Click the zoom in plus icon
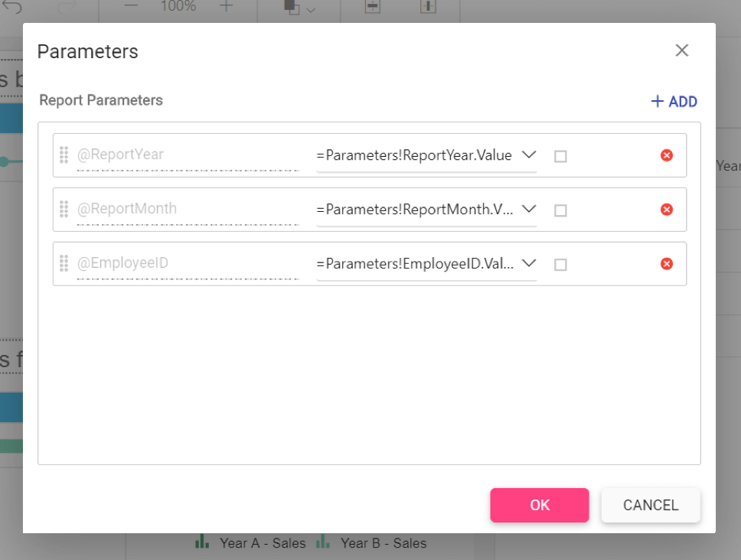Screen dimensions: 741x560 click(x=227, y=5)
